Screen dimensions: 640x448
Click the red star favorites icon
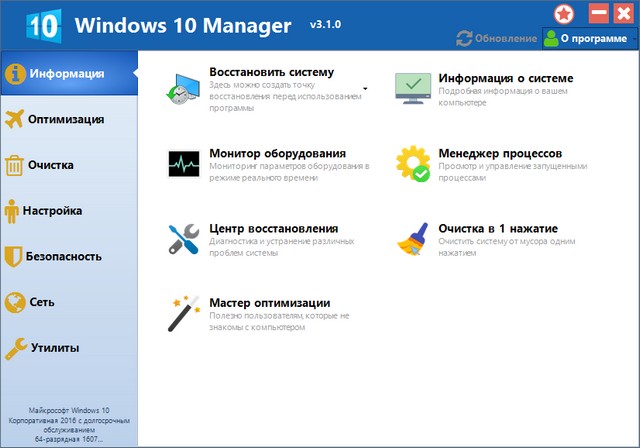564,15
